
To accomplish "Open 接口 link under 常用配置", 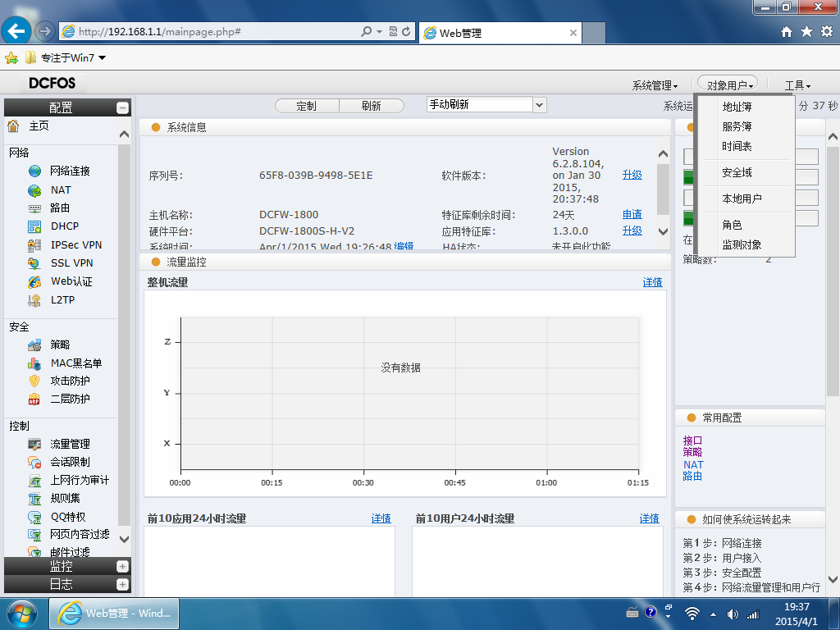I will (692, 441).
